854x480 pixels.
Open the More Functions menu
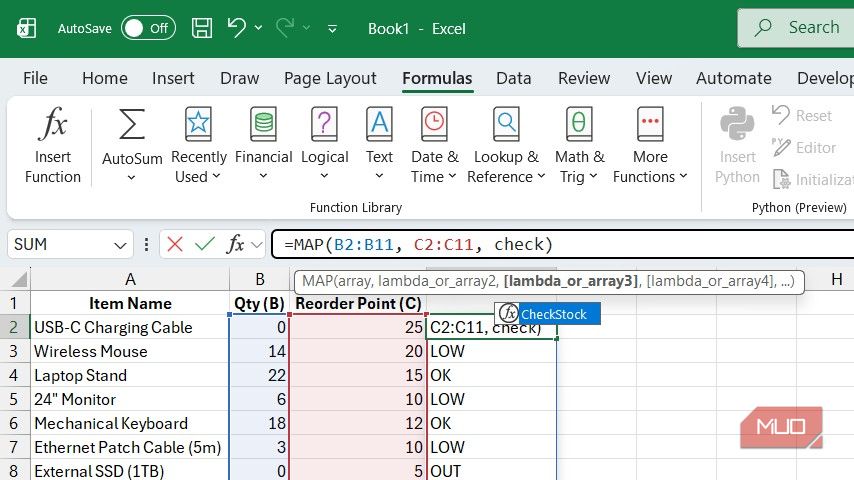[x=650, y=145]
